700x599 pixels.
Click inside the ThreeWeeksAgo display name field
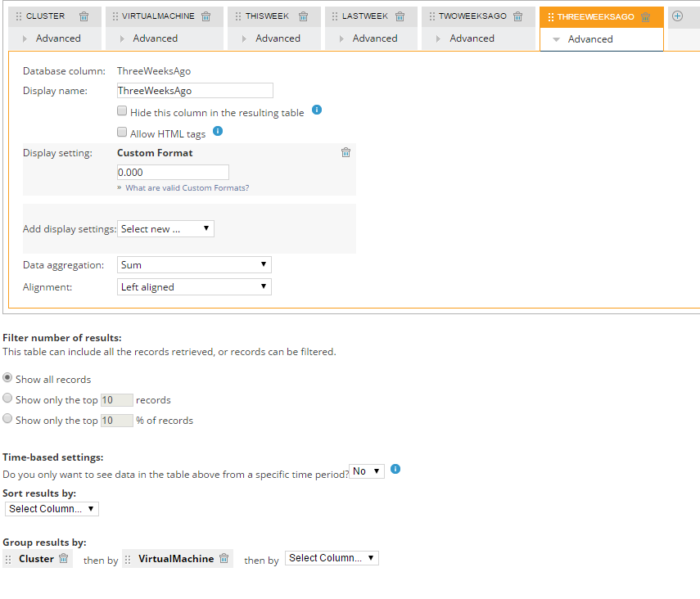pos(194,90)
